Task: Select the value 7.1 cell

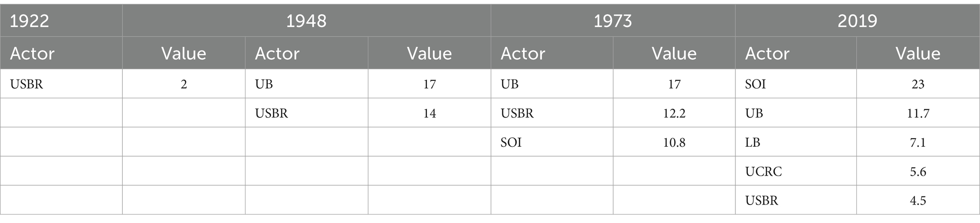Action: [918, 142]
